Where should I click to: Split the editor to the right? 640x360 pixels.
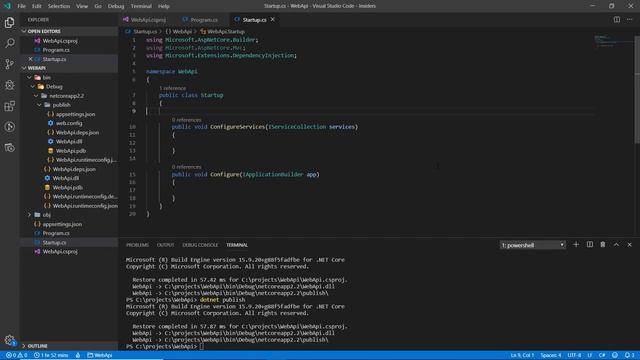(x=616, y=20)
